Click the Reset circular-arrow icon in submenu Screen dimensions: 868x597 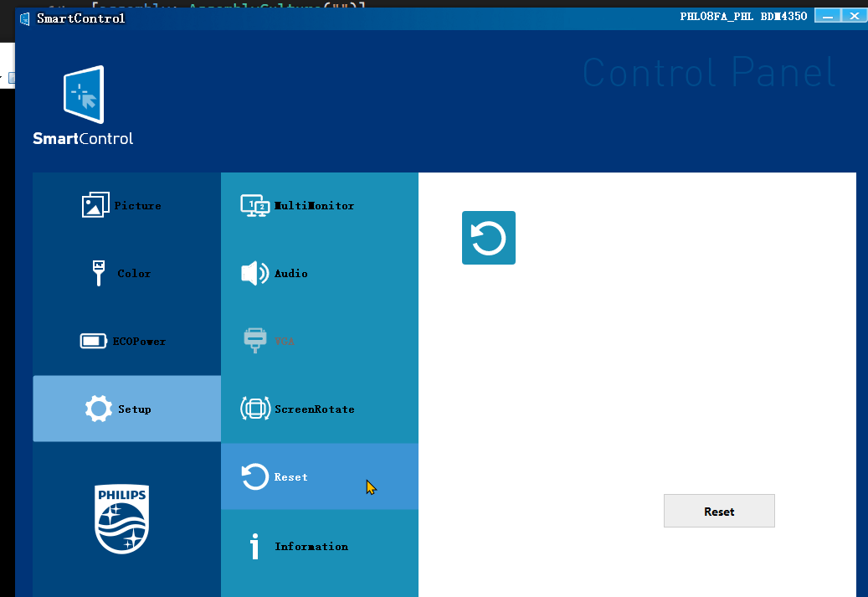click(255, 476)
